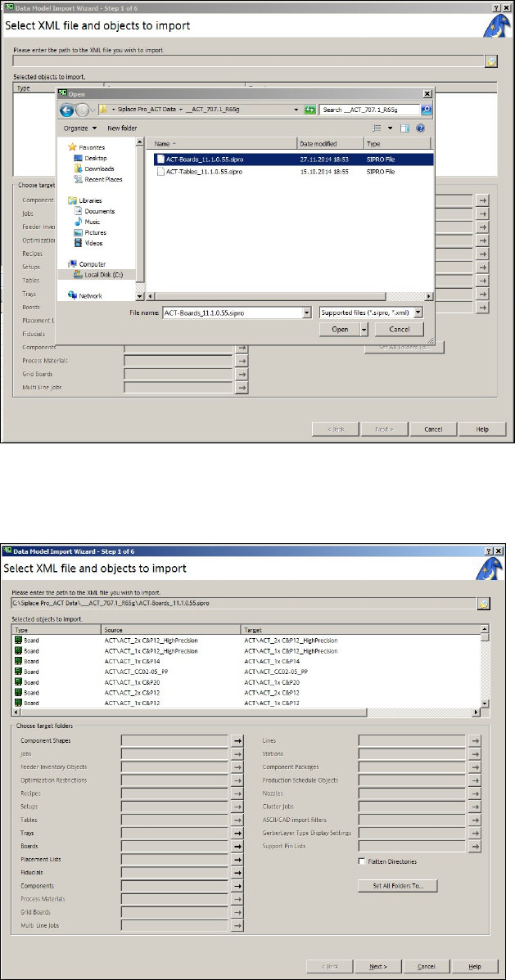Toggle the Flatten Directories checkbox
This screenshot has width=515, height=980.
pos(362,861)
